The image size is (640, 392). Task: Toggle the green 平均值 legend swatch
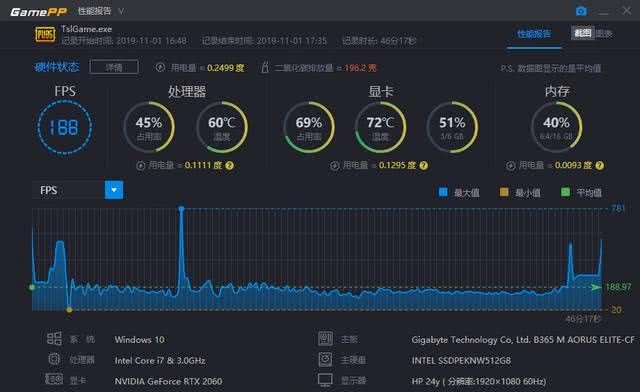tap(565, 192)
